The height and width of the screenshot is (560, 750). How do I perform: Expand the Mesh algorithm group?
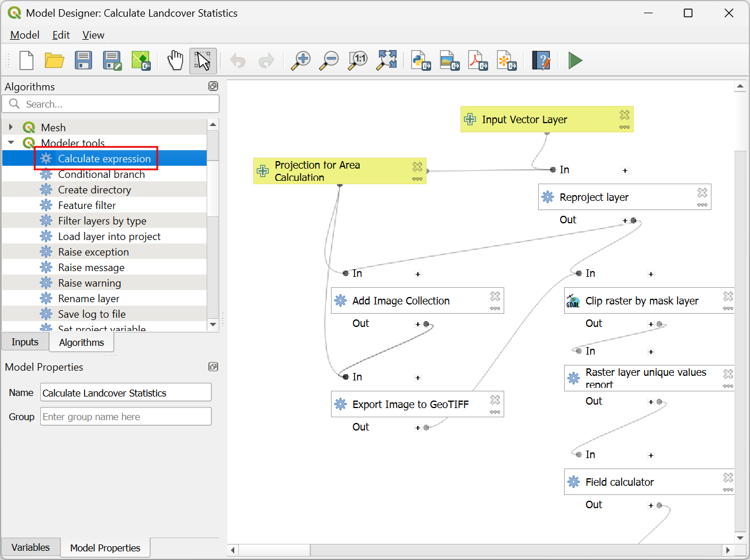11,127
